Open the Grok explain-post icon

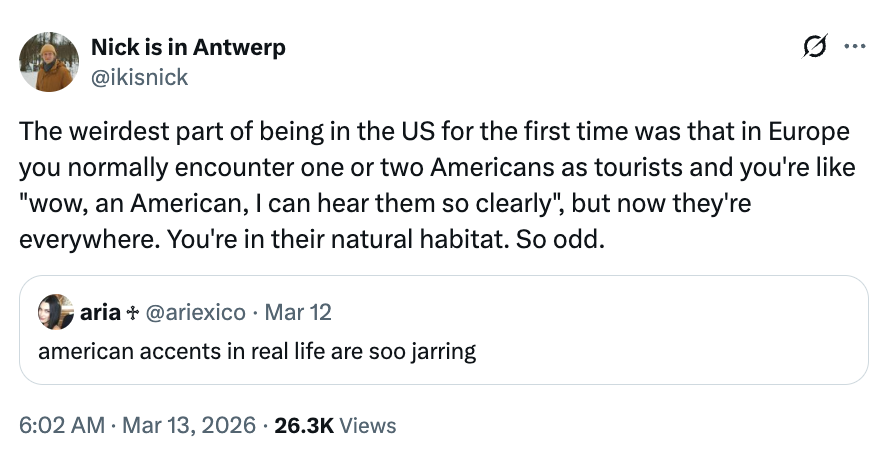pos(816,47)
